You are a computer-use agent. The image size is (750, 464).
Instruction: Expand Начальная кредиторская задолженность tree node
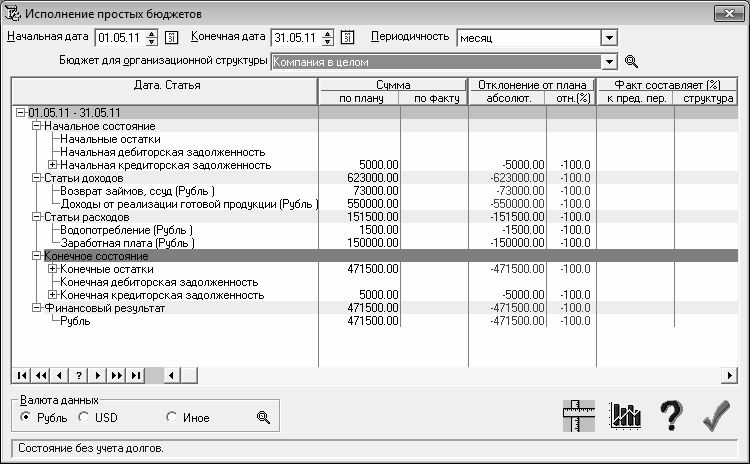click(x=52, y=165)
